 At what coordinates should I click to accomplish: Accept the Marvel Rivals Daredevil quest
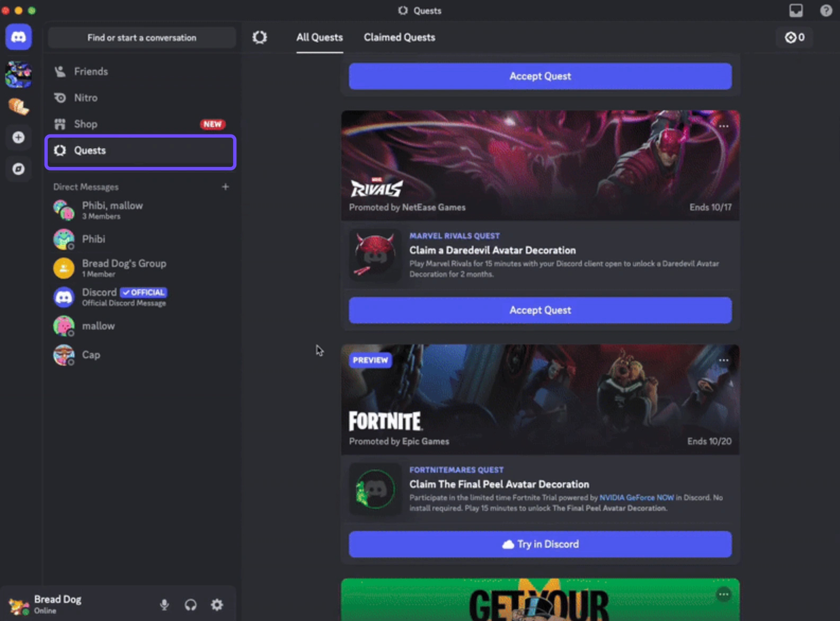point(540,310)
